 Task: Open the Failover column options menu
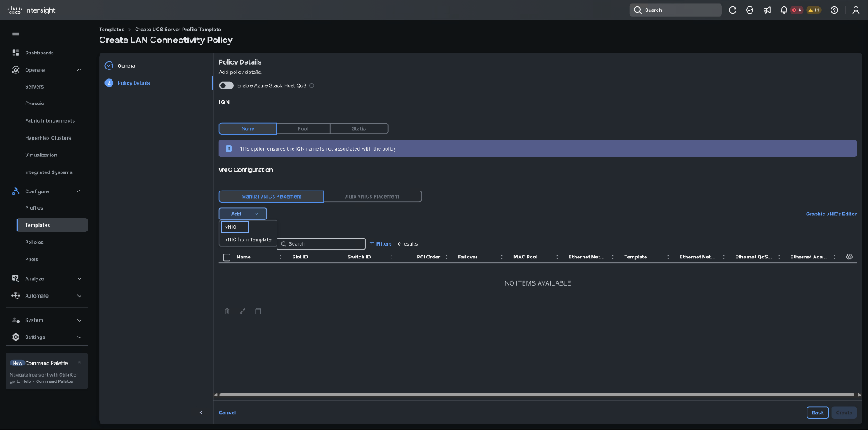tap(501, 257)
